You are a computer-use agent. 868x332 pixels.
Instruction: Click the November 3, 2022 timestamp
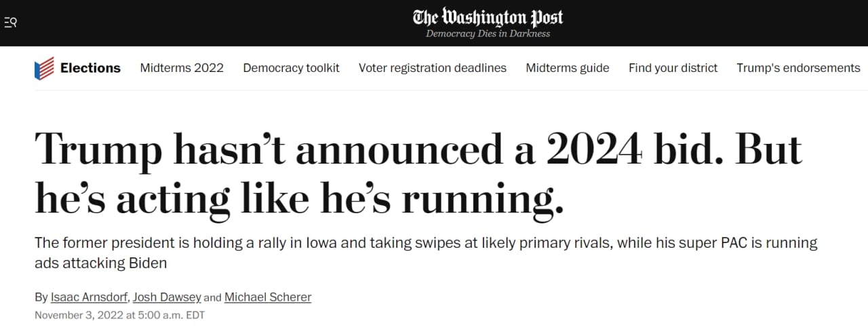[119, 315]
